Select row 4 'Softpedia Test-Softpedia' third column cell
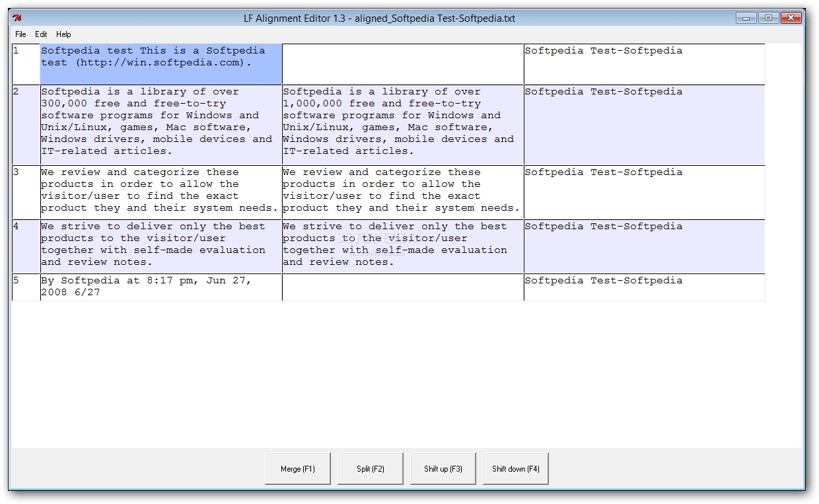The image size is (819, 504). click(x=645, y=246)
